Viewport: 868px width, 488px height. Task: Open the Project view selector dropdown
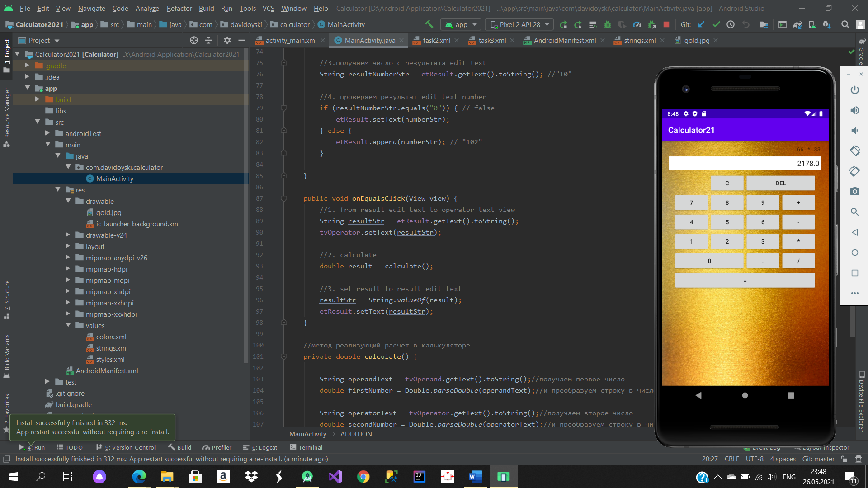coord(38,40)
